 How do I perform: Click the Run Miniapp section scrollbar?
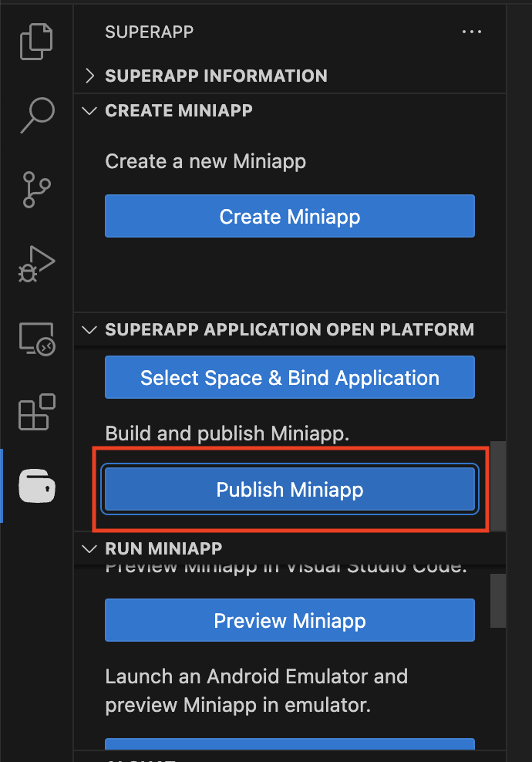click(498, 601)
